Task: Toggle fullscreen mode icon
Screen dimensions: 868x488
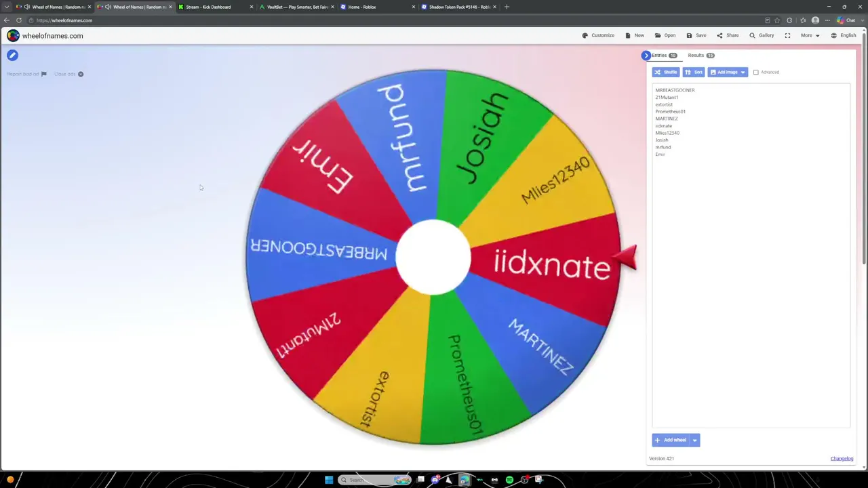Action: point(787,36)
